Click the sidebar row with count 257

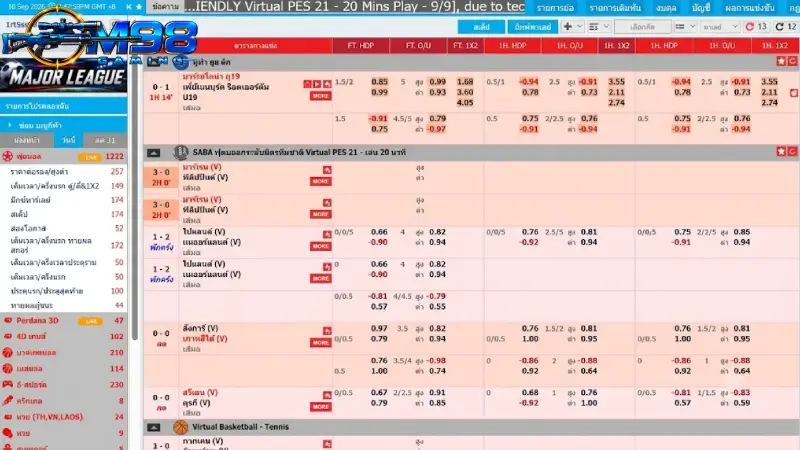tap(64, 171)
